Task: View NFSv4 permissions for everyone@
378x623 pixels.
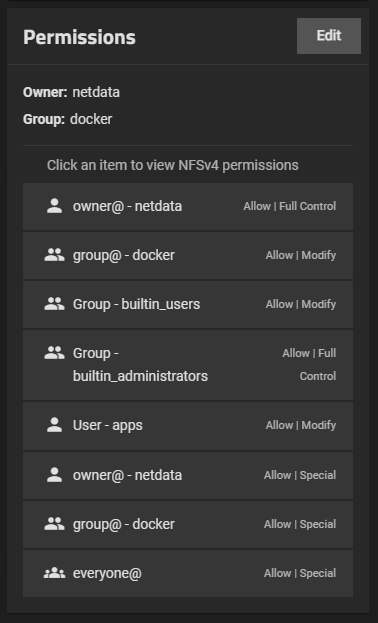Action: coord(188,573)
